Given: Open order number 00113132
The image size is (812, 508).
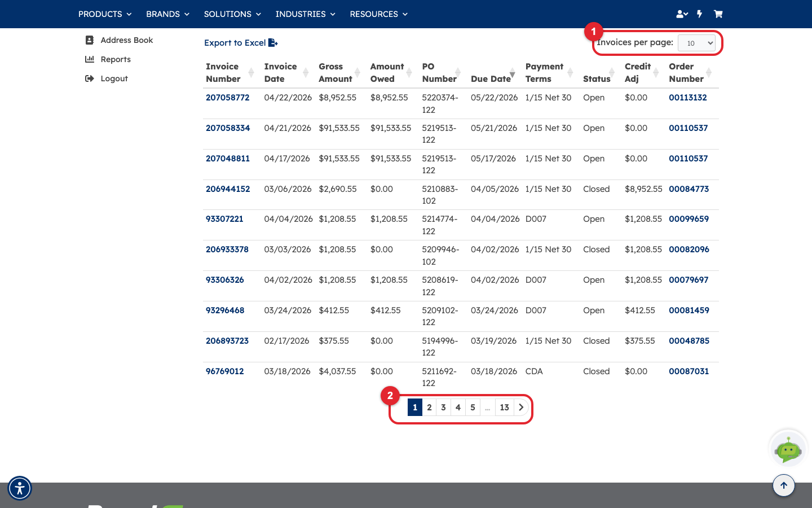Looking at the screenshot, I should (x=688, y=98).
